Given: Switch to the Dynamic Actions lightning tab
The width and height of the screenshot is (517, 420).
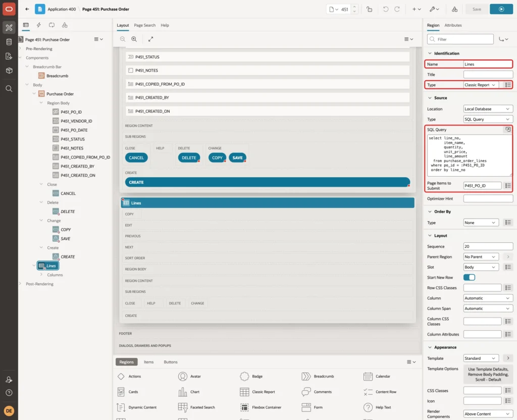Looking at the screenshot, I should [x=38, y=25].
